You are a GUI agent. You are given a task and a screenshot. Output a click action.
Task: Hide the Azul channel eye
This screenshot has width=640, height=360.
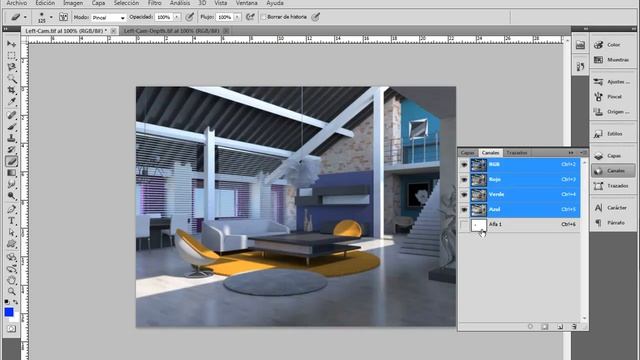tap(464, 210)
